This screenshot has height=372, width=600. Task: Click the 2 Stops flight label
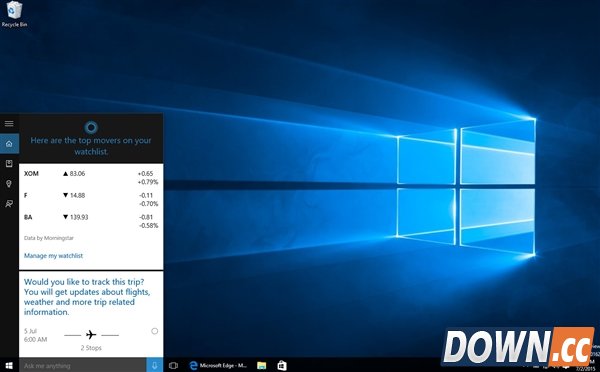(91, 348)
